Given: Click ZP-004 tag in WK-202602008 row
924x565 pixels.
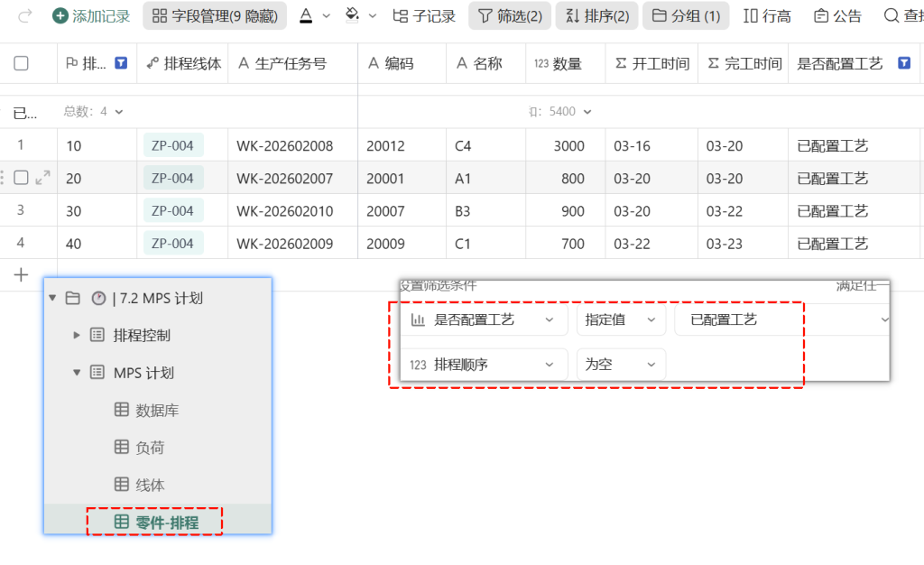Looking at the screenshot, I should tap(172, 145).
